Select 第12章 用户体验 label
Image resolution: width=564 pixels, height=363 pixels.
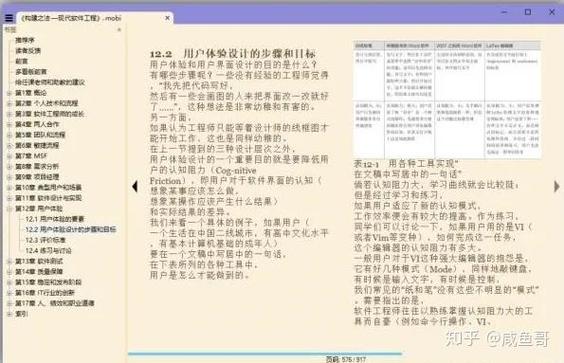tap(39, 209)
